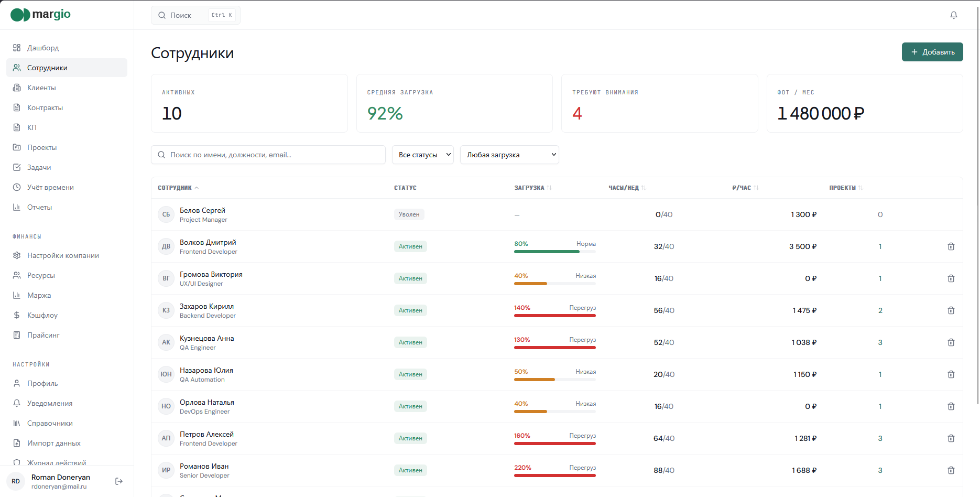Remove Кузнецова Анна using trash icon

(x=951, y=342)
